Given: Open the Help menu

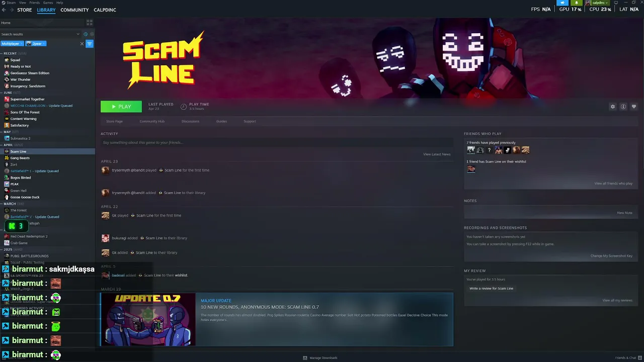Looking at the screenshot, I should [x=59, y=3].
